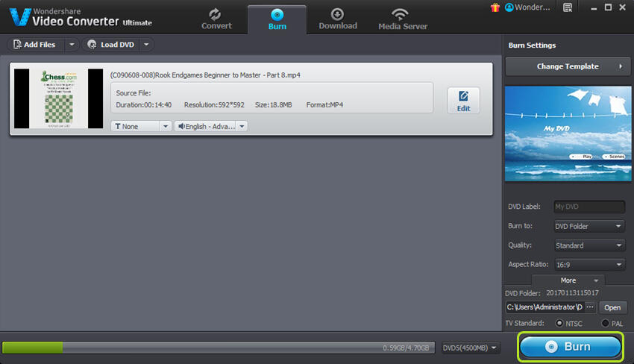Click the My DVD template preview

568,134
